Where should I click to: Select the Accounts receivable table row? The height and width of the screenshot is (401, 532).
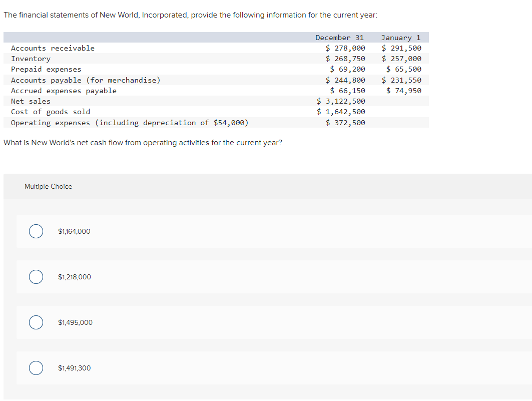(x=53, y=48)
